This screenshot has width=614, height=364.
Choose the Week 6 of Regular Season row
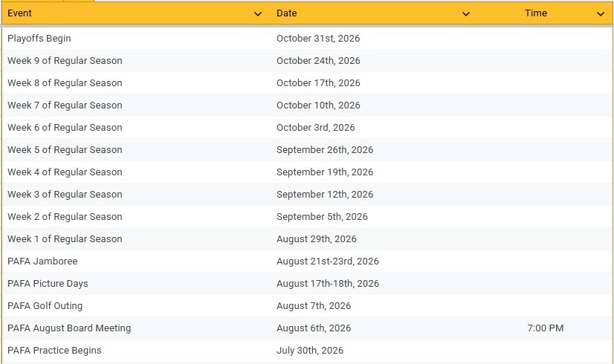(65, 128)
